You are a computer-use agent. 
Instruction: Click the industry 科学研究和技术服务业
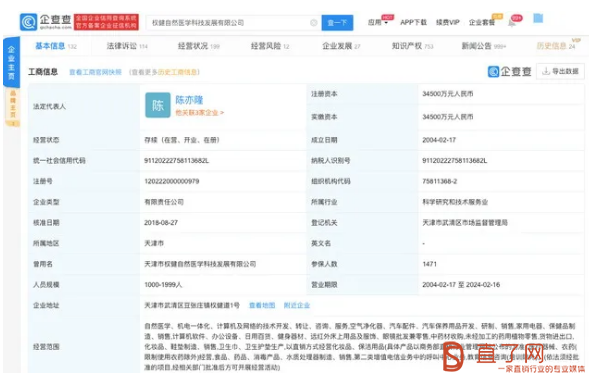point(455,202)
